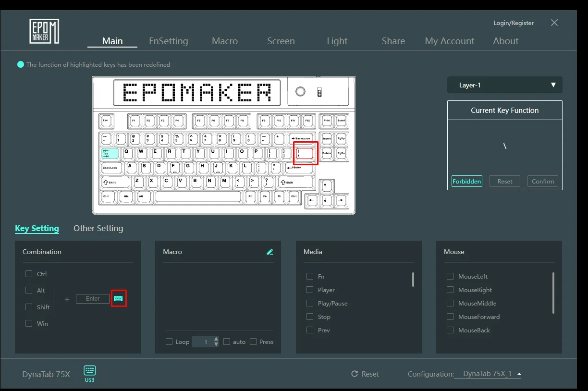Open the Macro edit pencil icon
Viewport: 588px width, 391px height.
270,252
